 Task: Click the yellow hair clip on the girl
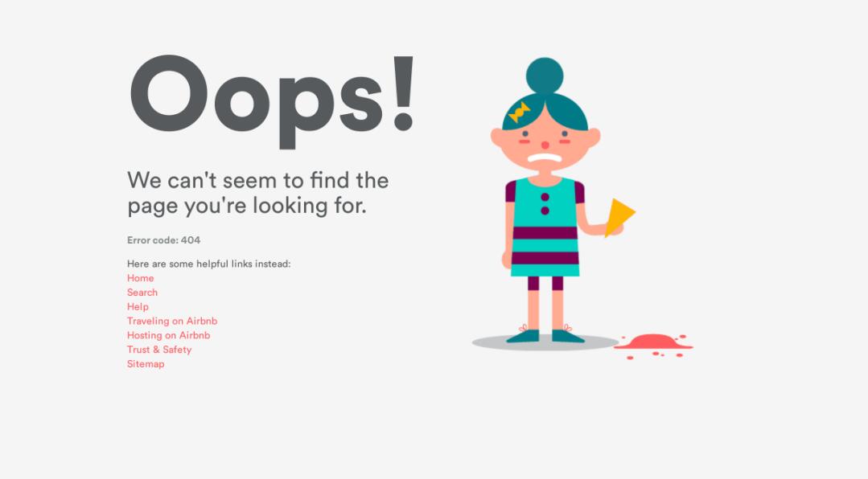click(x=519, y=113)
